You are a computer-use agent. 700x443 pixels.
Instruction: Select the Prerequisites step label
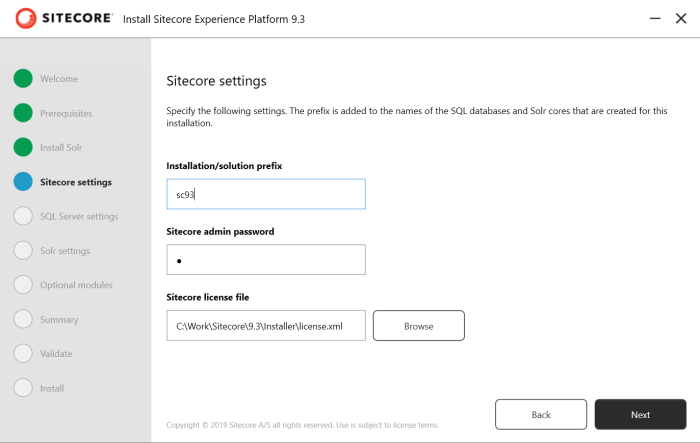(66, 113)
